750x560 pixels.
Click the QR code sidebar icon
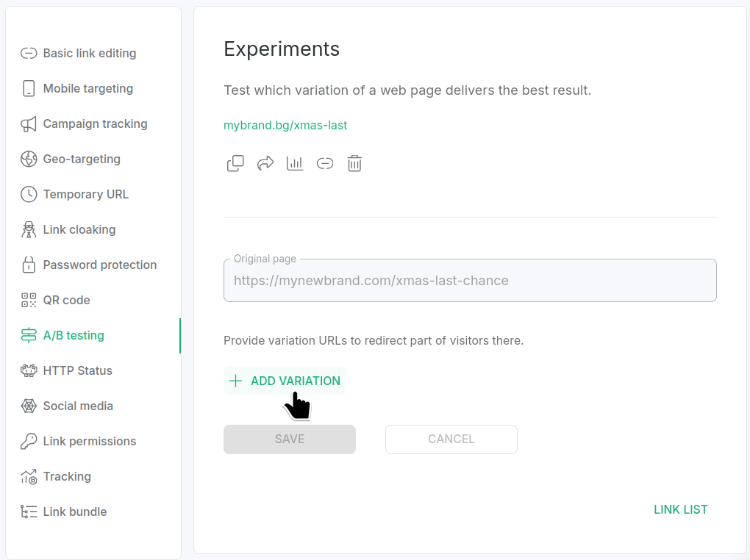coord(29,300)
